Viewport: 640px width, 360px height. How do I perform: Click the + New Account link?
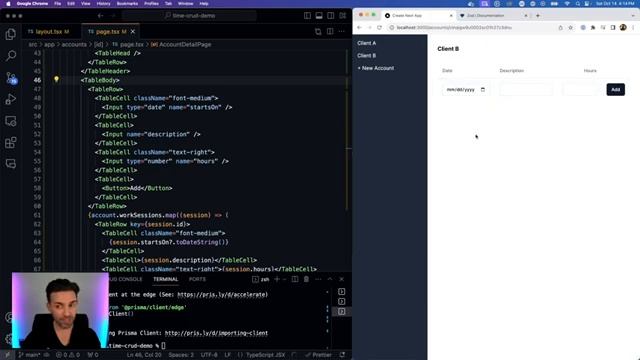tap(376, 68)
